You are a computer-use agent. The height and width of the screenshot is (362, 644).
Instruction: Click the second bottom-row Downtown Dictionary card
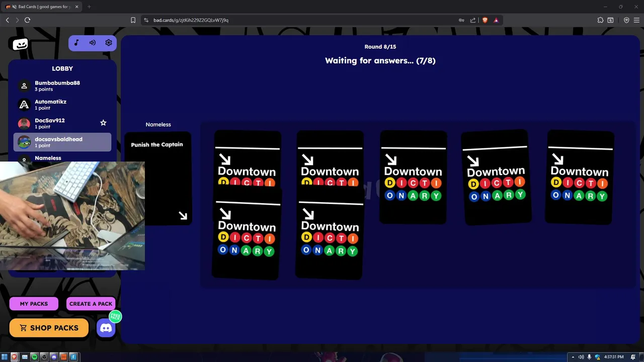(x=329, y=233)
